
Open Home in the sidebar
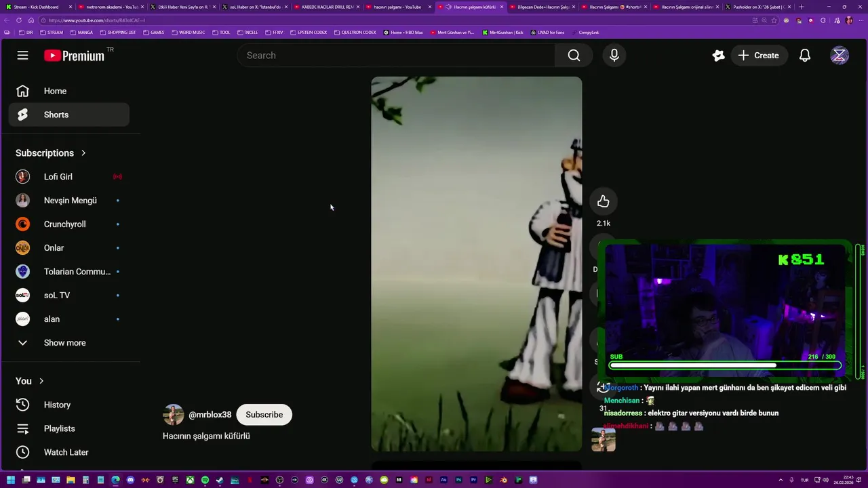[x=68, y=91]
